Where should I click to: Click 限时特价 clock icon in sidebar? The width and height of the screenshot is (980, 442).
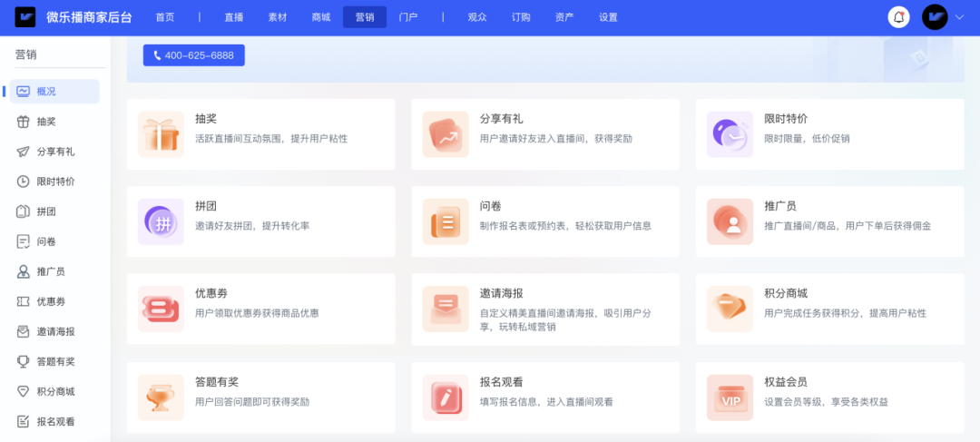(24, 182)
